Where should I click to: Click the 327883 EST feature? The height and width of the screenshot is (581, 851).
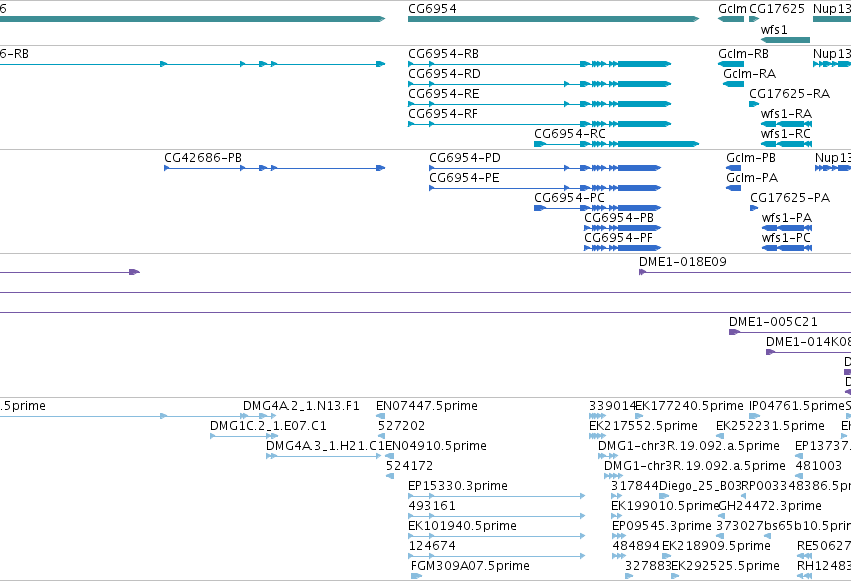629,576
